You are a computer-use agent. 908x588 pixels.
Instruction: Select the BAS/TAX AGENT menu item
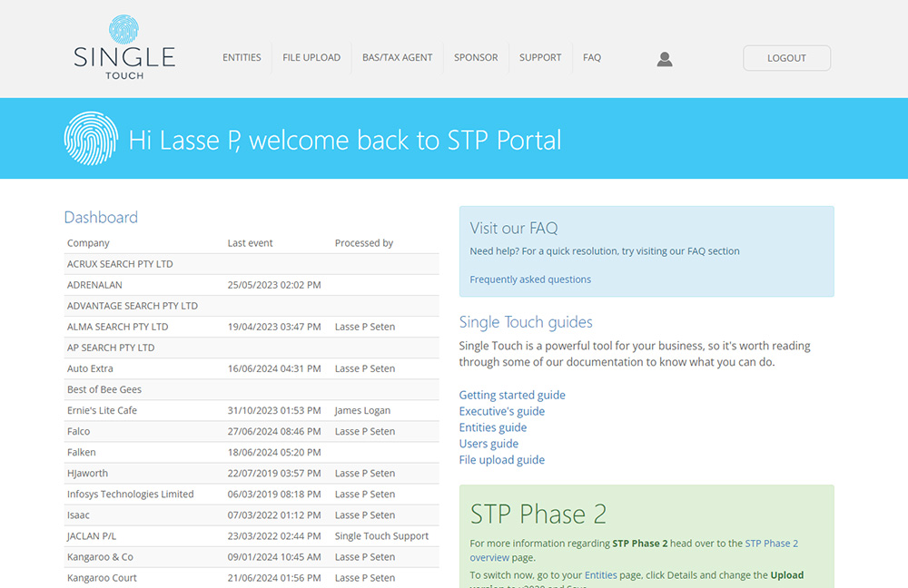[398, 57]
